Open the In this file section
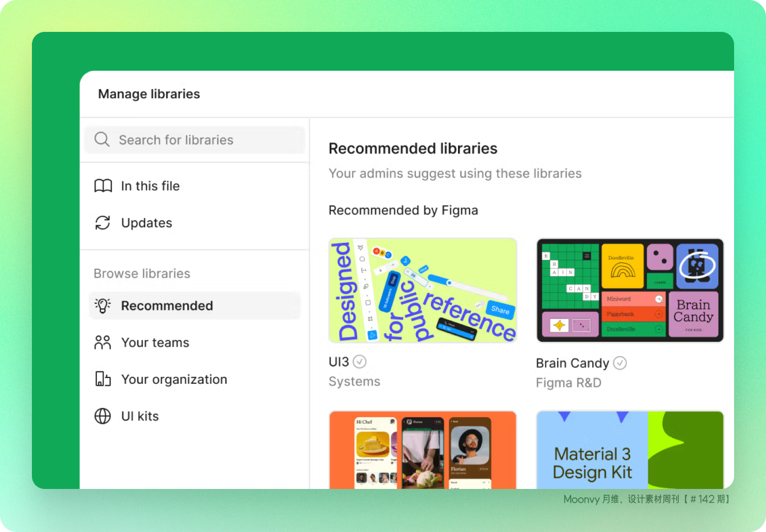 tap(195, 186)
